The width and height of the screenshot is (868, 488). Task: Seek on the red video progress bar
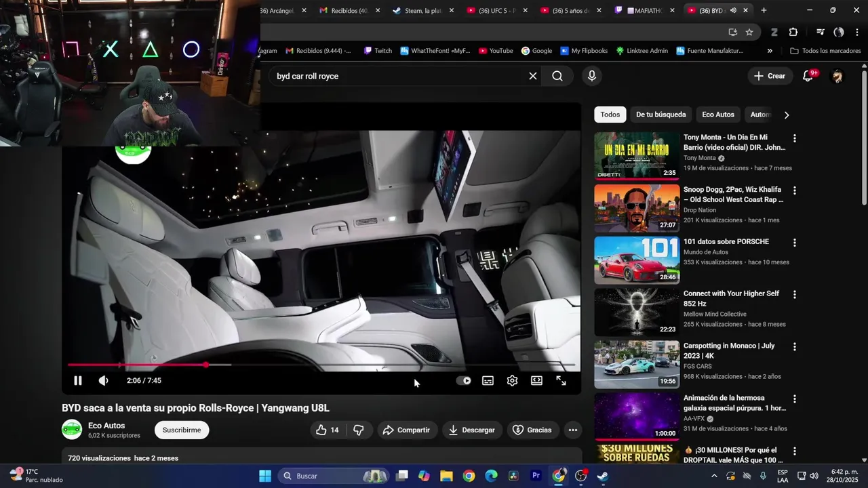321,365
